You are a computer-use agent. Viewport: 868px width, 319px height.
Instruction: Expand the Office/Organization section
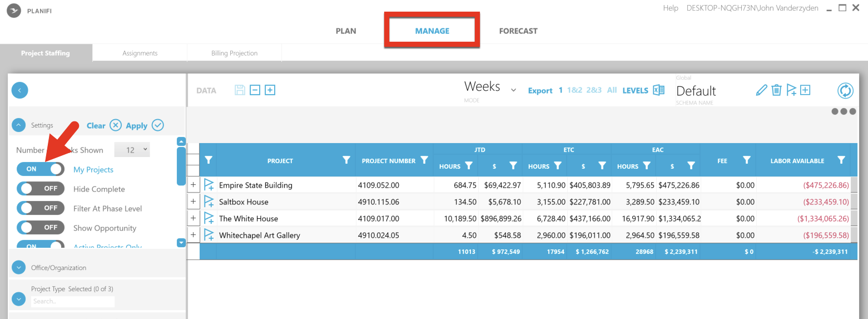(19, 268)
